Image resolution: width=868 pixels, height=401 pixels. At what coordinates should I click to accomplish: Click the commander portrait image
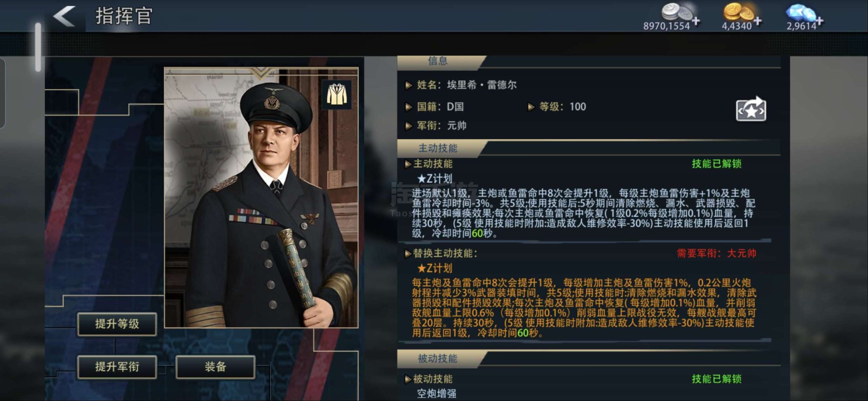pyautogui.click(x=261, y=198)
